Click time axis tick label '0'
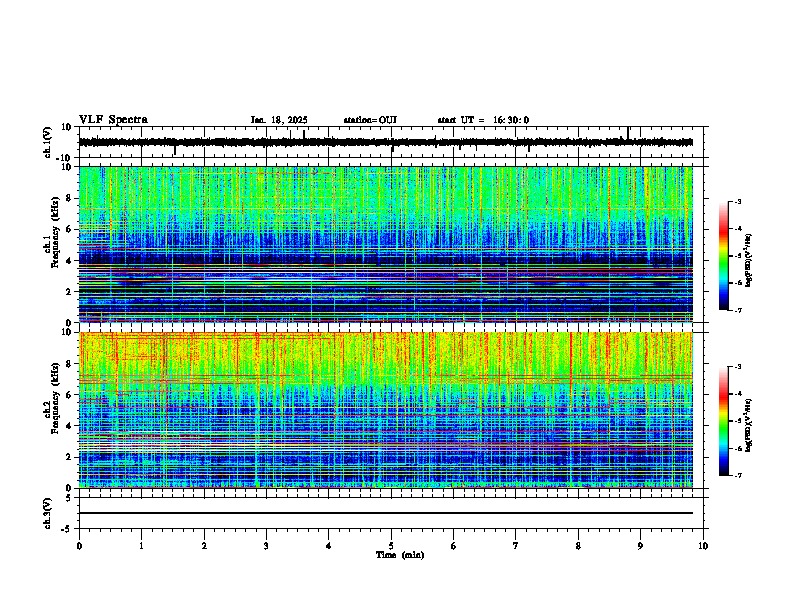The image size is (792, 612). point(79,546)
